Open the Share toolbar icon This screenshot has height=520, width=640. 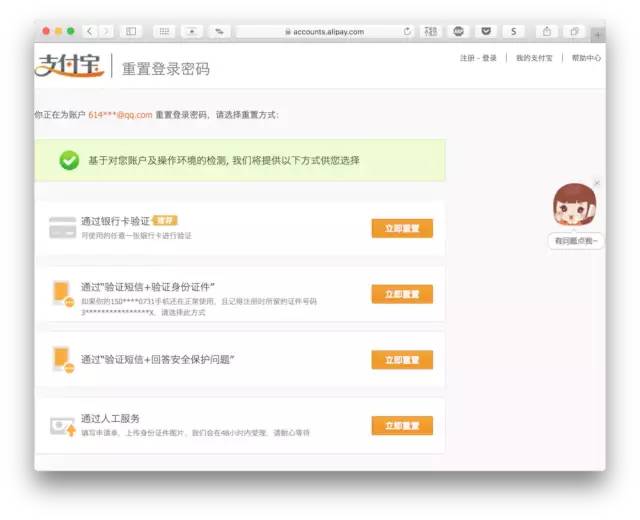[547, 31]
